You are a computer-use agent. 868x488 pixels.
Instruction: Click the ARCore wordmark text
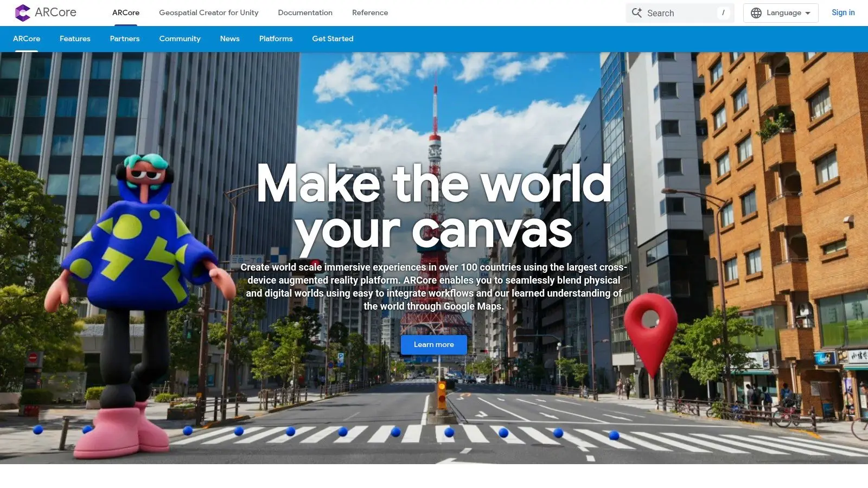pyautogui.click(x=55, y=12)
